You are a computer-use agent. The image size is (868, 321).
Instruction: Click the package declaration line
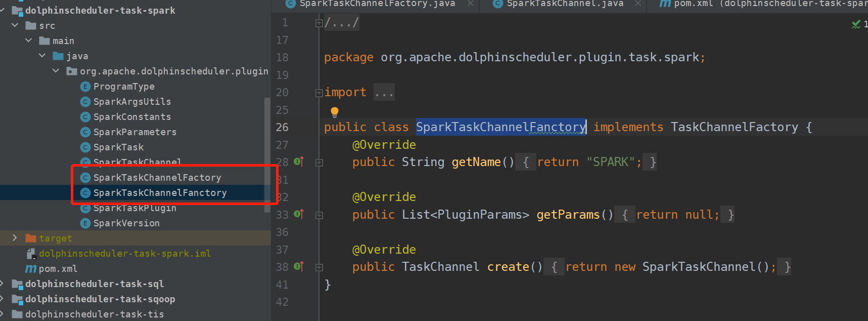pyautogui.click(x=514, y=57)
